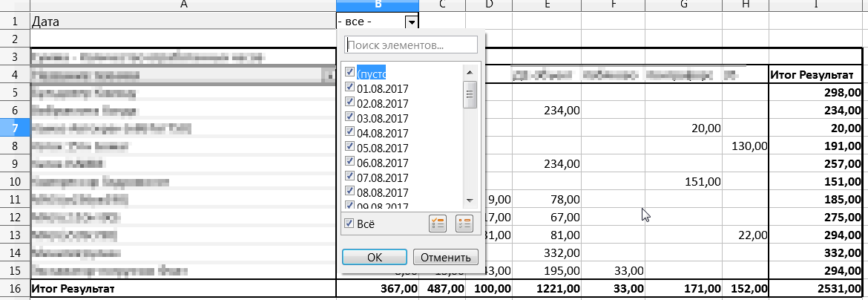Select the total cell 487,00
Viewport: 868px width, 300px height.
(x=442, y=288)
